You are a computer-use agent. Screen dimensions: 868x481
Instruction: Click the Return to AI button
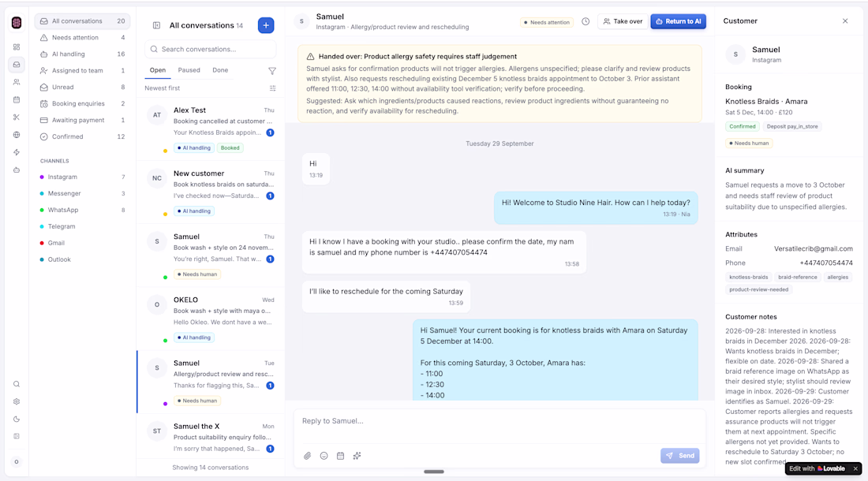(678, 21)
